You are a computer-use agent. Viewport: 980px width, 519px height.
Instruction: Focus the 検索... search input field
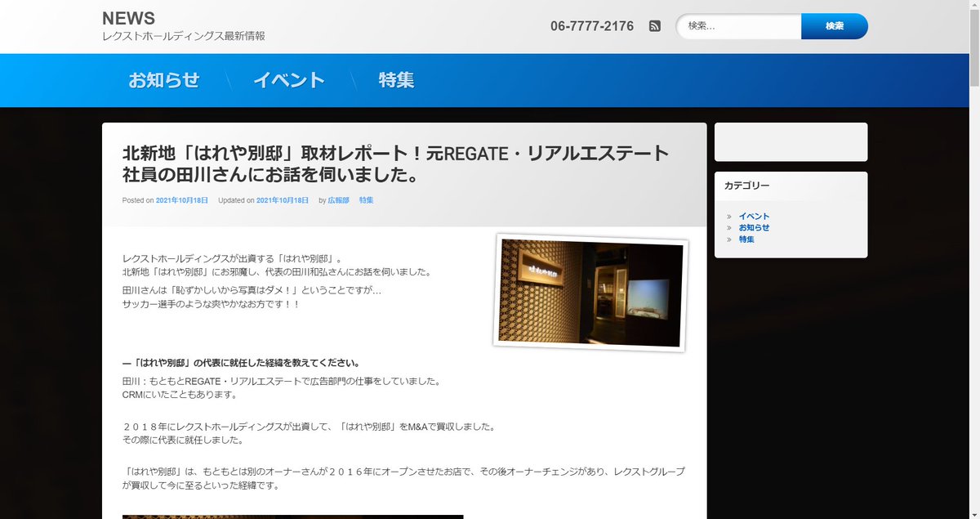pyautogui.click(x=739, y=26)
